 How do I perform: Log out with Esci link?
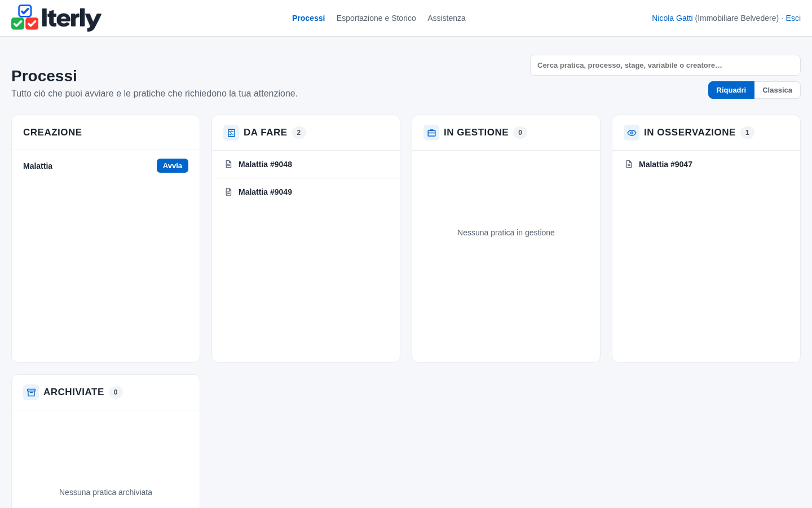pyautogui.click(x=793, y=18)
